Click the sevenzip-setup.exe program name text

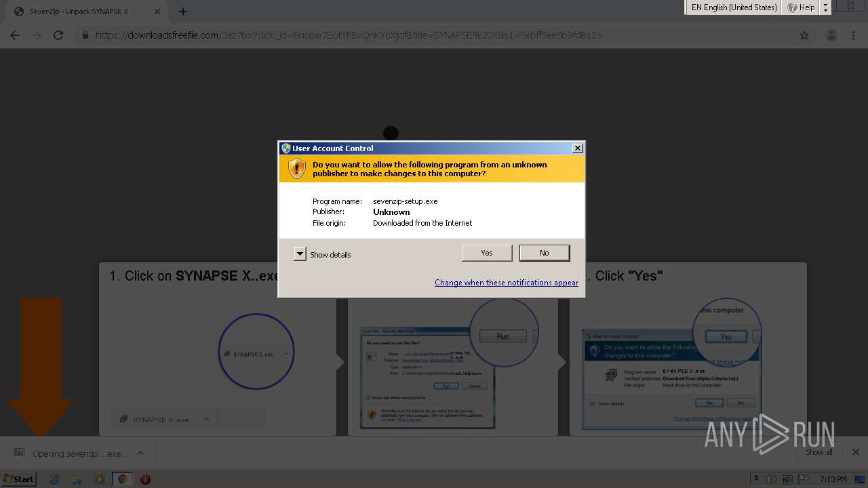(x=406, y=201)
